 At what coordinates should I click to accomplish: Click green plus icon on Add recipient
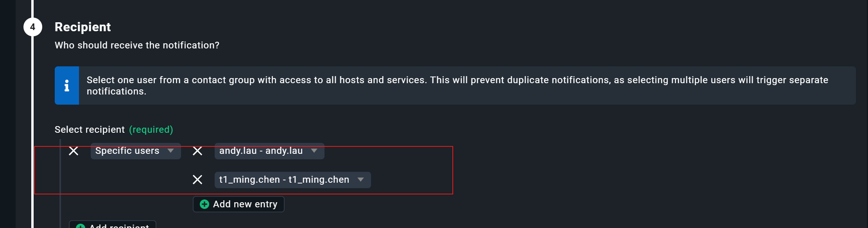click(x=81, y=226)
